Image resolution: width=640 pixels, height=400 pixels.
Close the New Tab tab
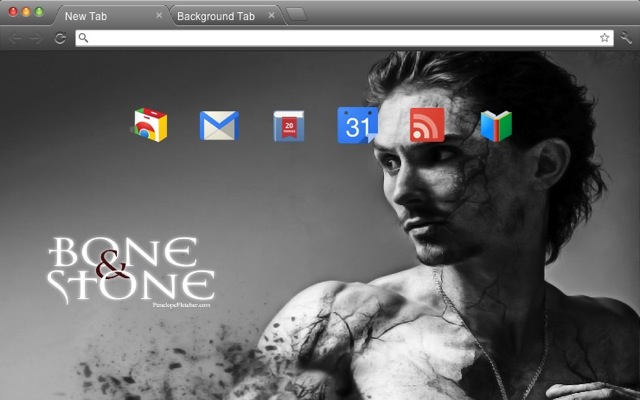[x=159, y=16]
